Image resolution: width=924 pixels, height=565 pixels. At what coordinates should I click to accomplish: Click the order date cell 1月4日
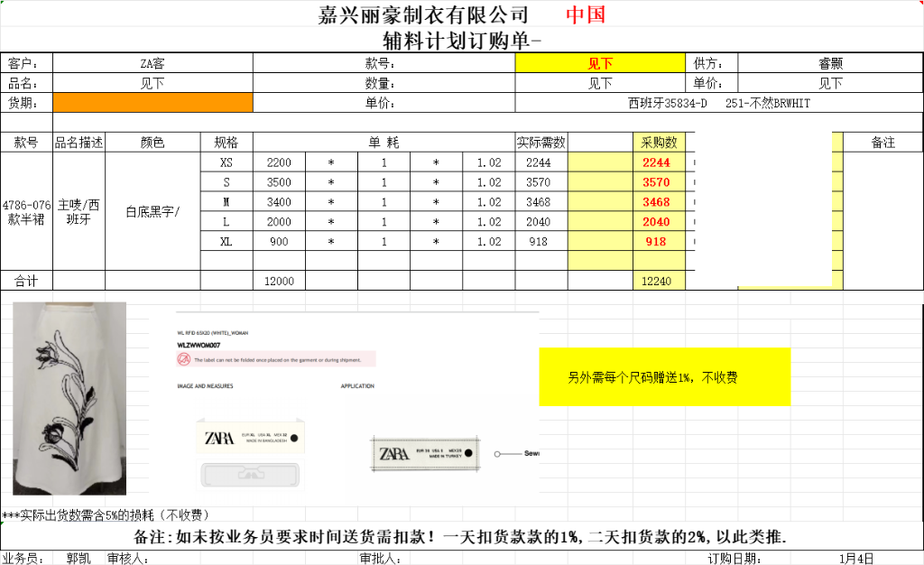point(855,559)
